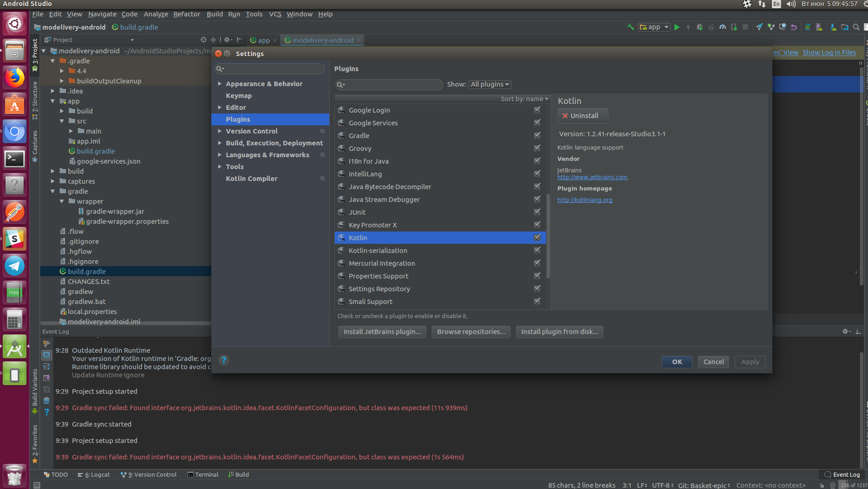This screenshot has width=868, height=489.
Task: Click the Make Project hammer icon
Action: (630, 27)
